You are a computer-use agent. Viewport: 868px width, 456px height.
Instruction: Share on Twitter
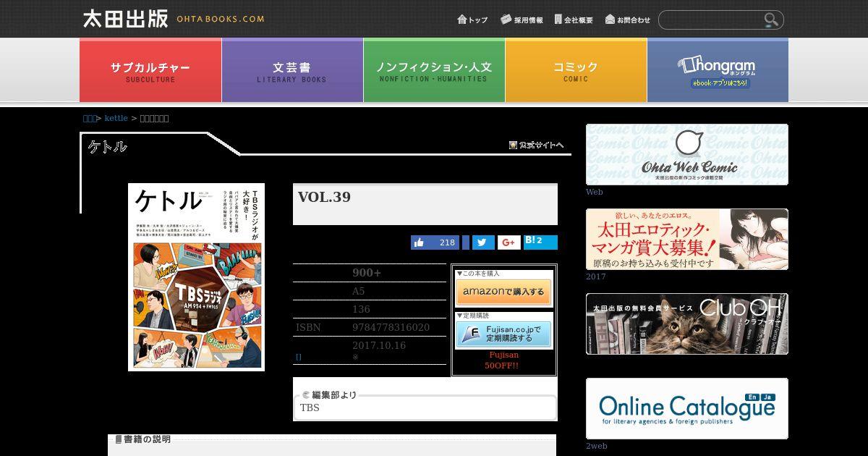coord(483,242)
